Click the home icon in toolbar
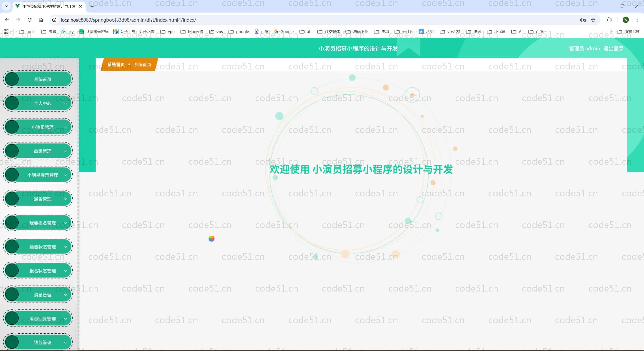The width and height of the screenshot is (644, 351). coord(41,20)
